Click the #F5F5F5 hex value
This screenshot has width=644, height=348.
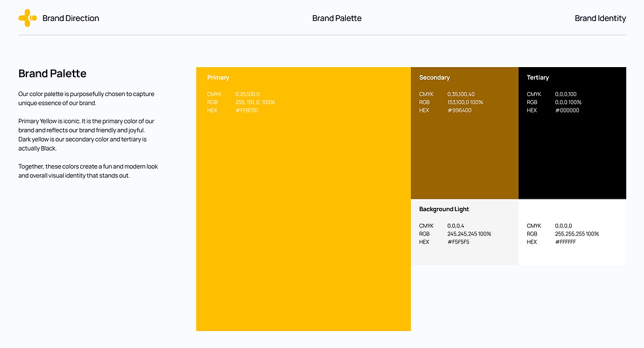(458, 242)
